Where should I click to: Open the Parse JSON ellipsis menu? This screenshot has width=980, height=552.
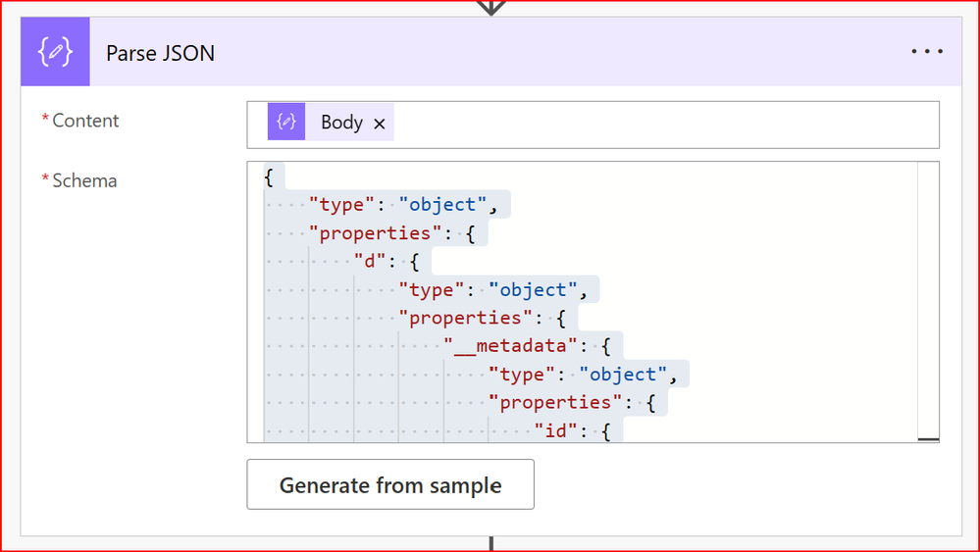pyautogui.click(x=927, y=52)
